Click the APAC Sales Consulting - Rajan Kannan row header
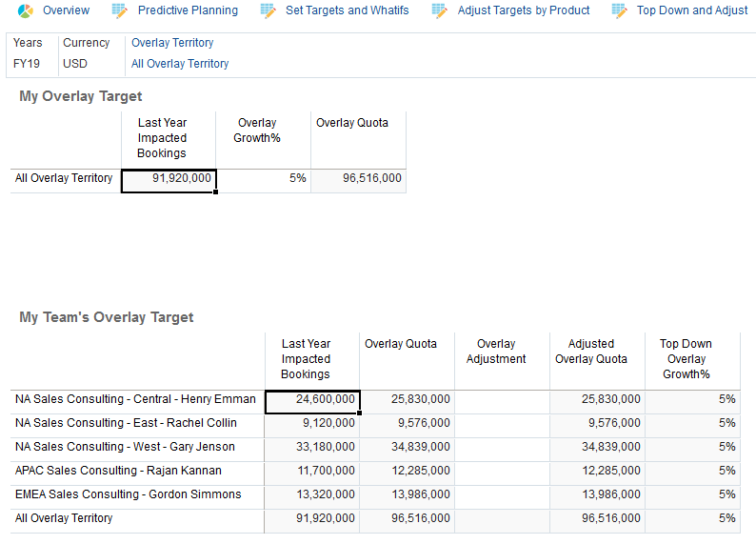The width and height of the screenshot is (756, 544). (x=118, y=471)
